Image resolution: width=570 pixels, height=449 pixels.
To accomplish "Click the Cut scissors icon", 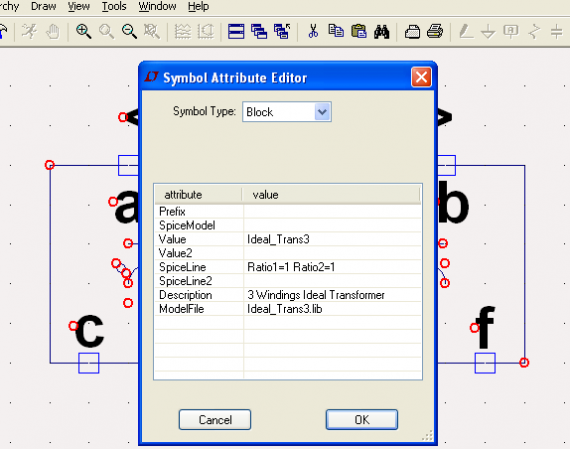I will (313, 32).
